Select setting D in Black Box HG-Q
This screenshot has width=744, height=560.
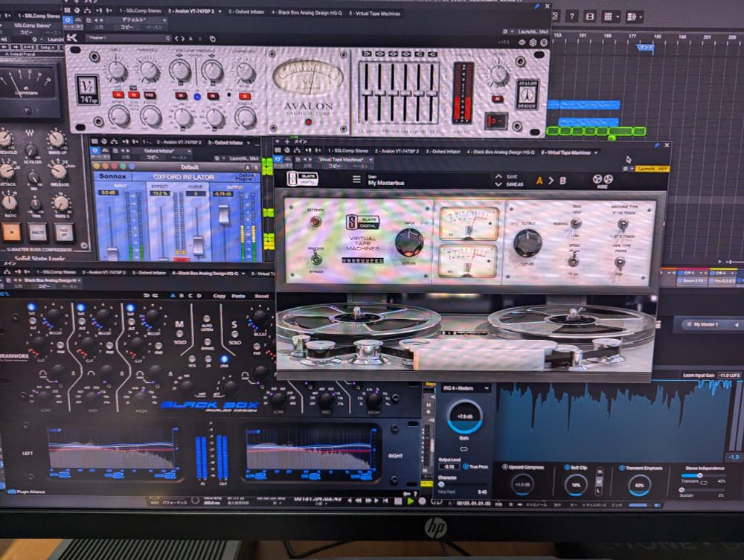[199, 295]
